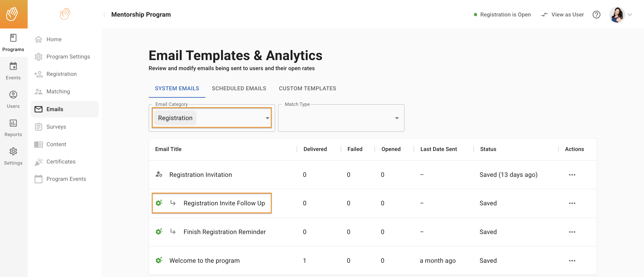
Task: Open the profile avatar dropdown chevron
Action: [x=630, y=15]
